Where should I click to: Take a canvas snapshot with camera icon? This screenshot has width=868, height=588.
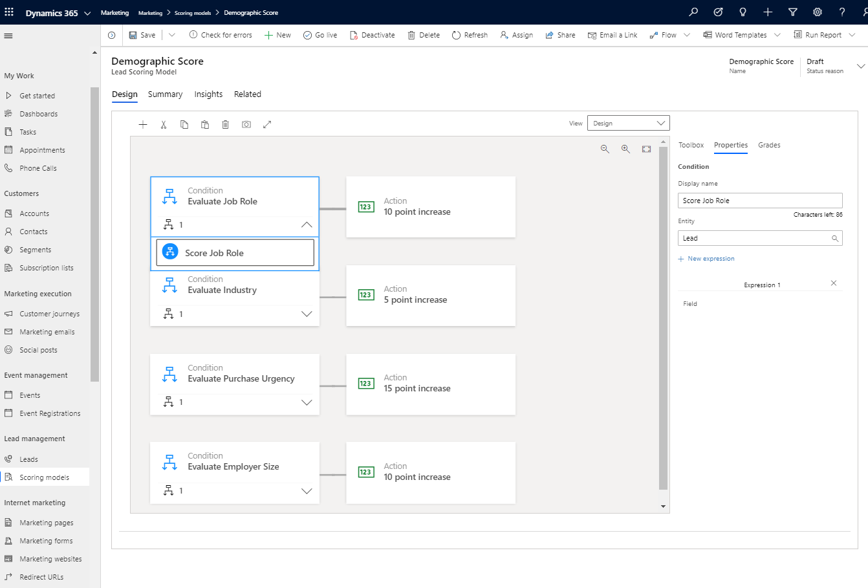[246, 124]
